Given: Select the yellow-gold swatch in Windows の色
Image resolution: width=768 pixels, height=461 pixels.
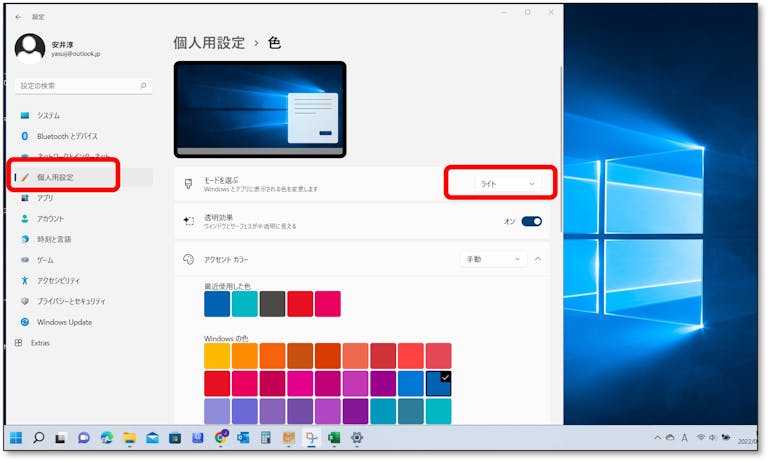Looking at the screenshot, I should pyautogui.click(x=217, y=356).
